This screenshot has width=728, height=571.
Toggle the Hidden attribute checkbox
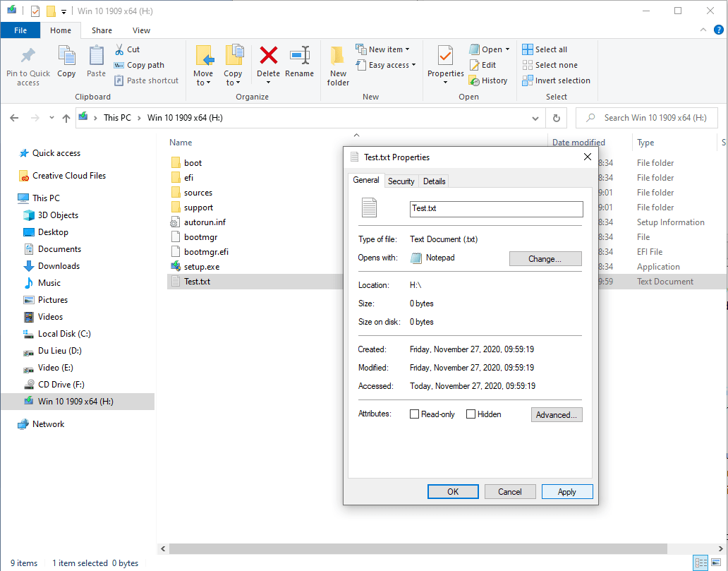pos(471,414)
